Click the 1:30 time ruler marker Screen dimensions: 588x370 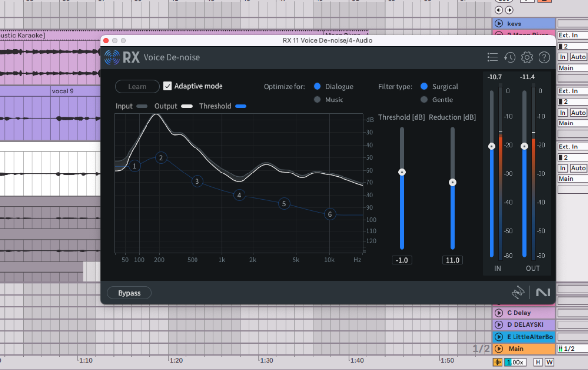coord(266,360)
